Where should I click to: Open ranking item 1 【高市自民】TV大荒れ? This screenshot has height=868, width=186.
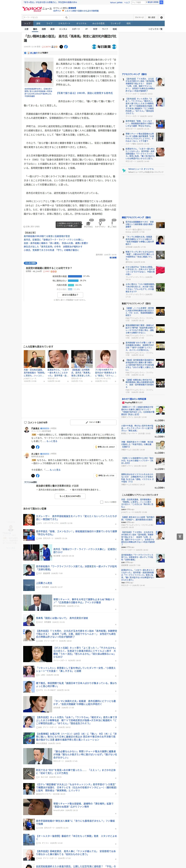(x=140, y=85)
